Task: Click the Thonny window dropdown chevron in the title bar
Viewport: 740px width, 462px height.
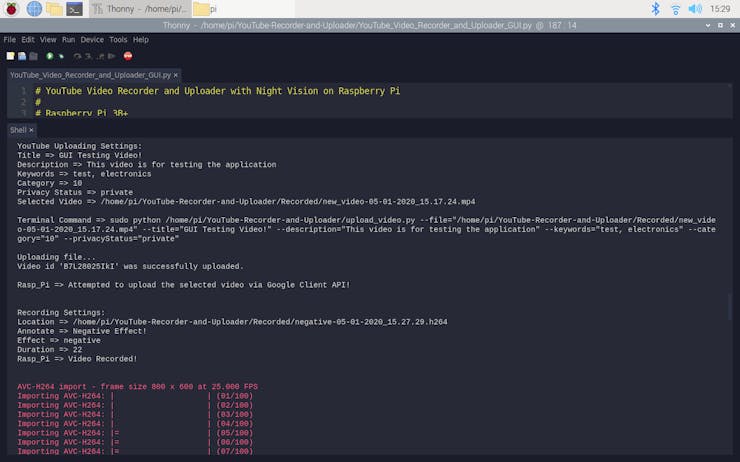Action: pos(708,25)
